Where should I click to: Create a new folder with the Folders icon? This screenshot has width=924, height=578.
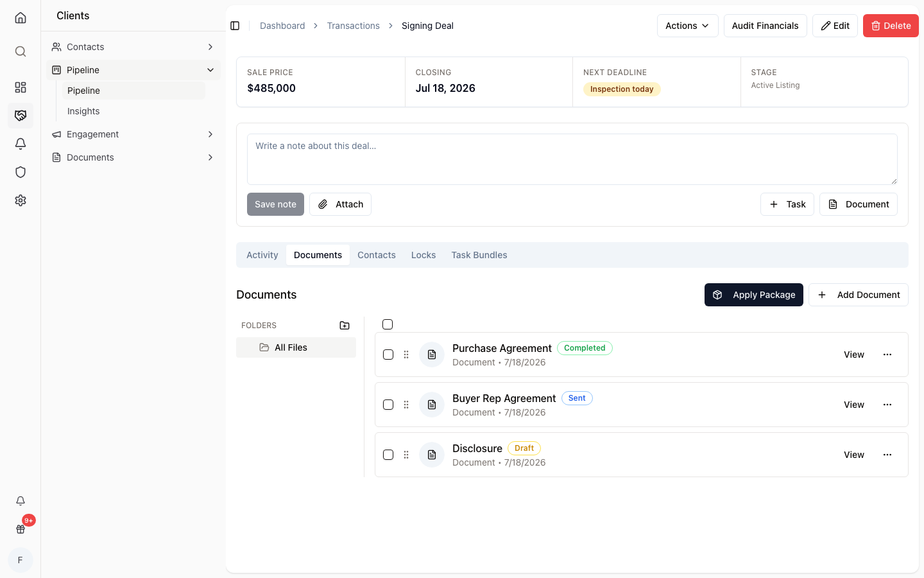click(345, 326)
